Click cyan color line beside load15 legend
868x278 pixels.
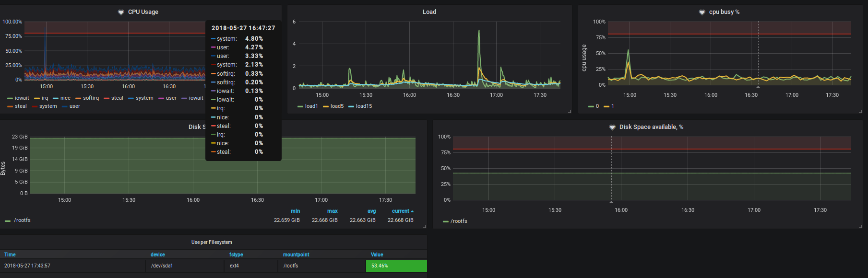click(351, 106)
